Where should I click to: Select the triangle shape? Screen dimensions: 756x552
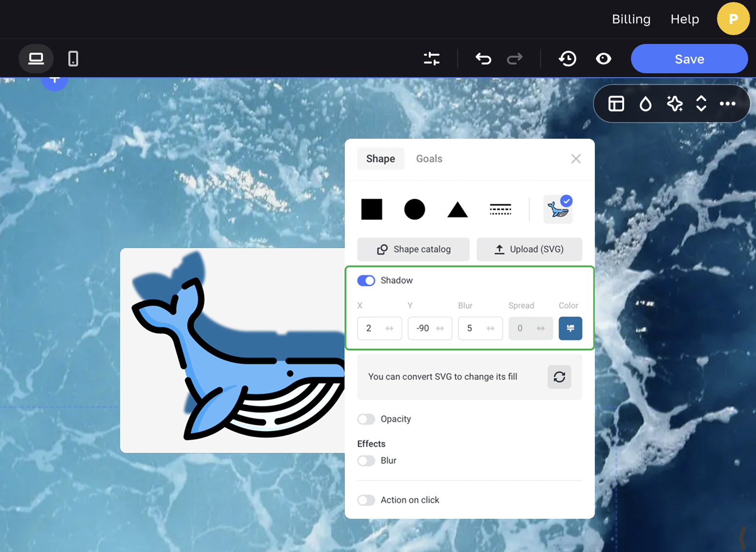(x=458, y=210)
